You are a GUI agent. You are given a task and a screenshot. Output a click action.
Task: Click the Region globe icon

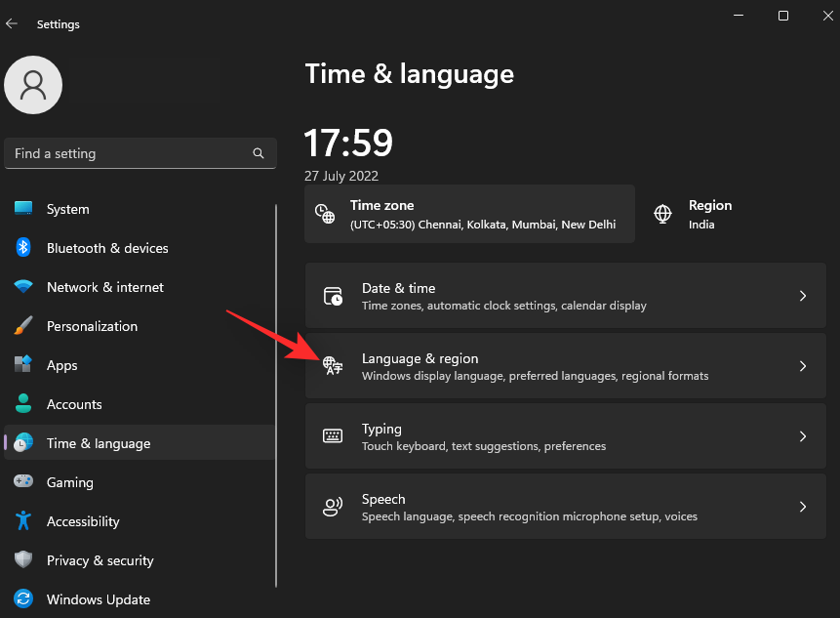[662, 214]
